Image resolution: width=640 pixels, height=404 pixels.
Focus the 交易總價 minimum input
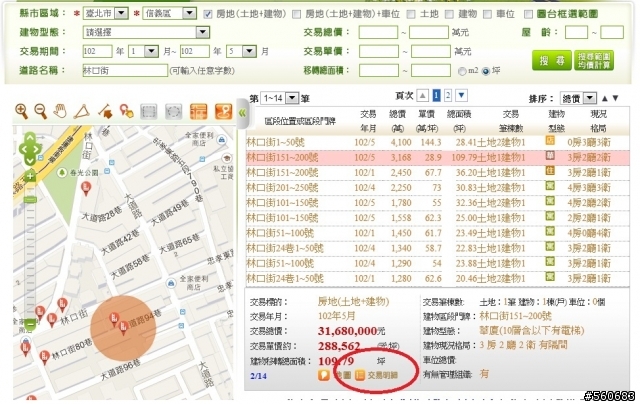(x=378, y=32)
